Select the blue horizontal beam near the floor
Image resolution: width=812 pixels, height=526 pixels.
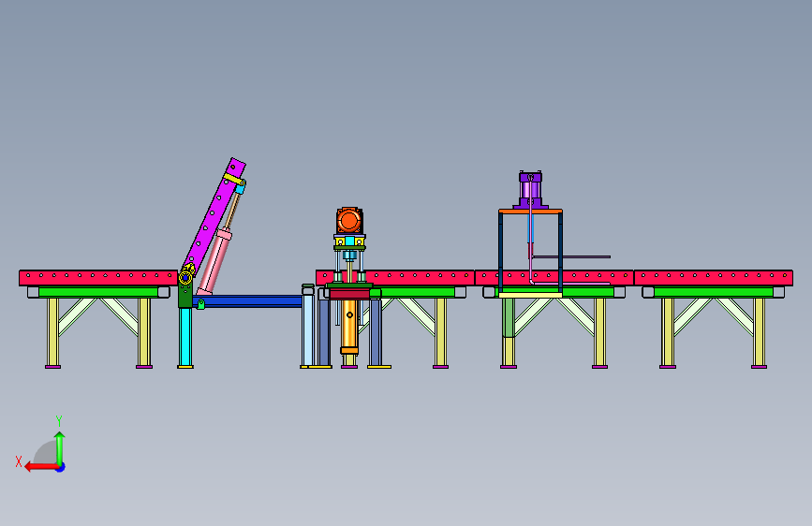click(x=247, y=301)
